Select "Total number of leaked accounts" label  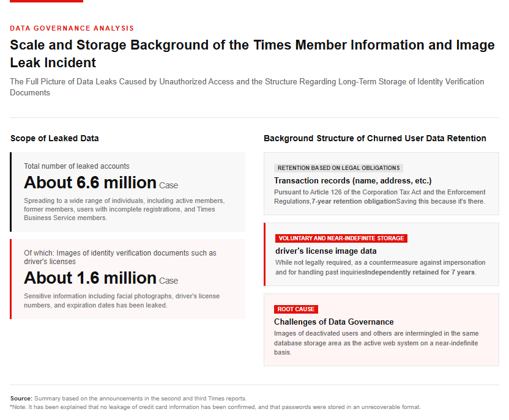pyautogui.click(x=76, y=166)
